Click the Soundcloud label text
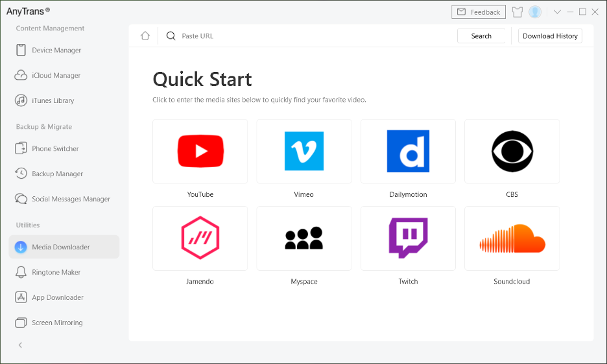Screen dimensions: 607x364 coord(512,282)
